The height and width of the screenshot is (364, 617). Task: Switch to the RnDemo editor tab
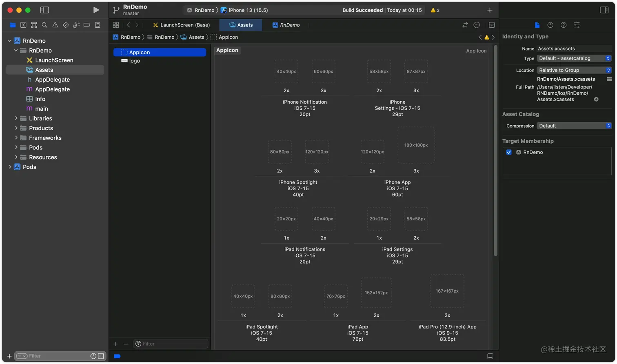point(286,25)
